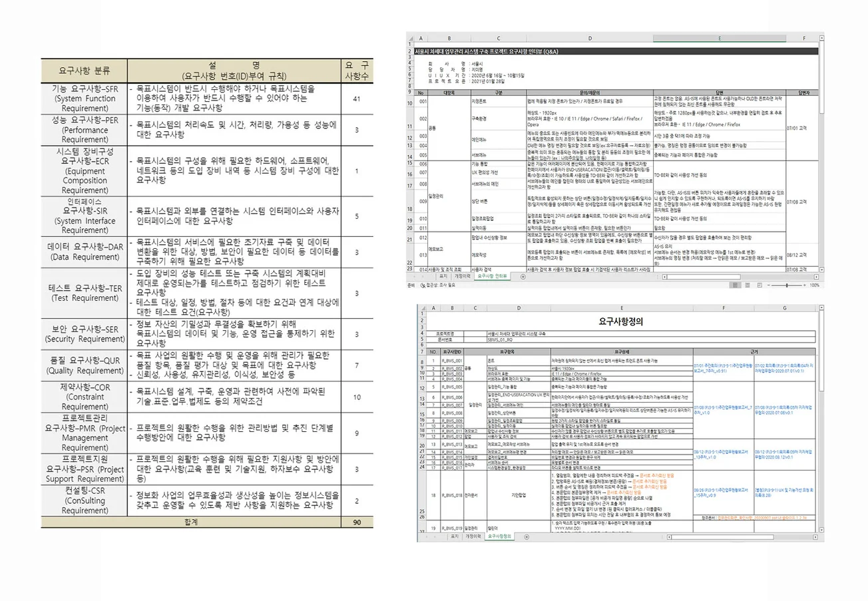Switch to Page Layout view in status bar
This screenshot has height=601, width=868.
click(748, 285)
